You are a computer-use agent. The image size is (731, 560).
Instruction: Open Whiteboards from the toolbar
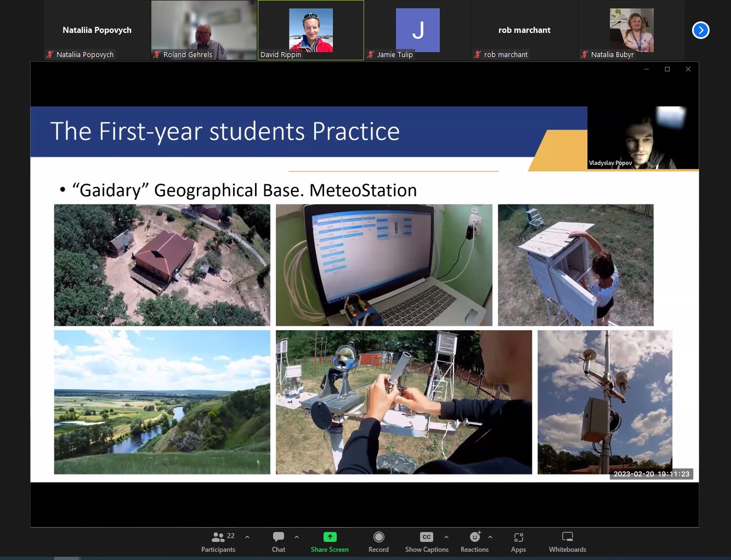coord(568,537)
